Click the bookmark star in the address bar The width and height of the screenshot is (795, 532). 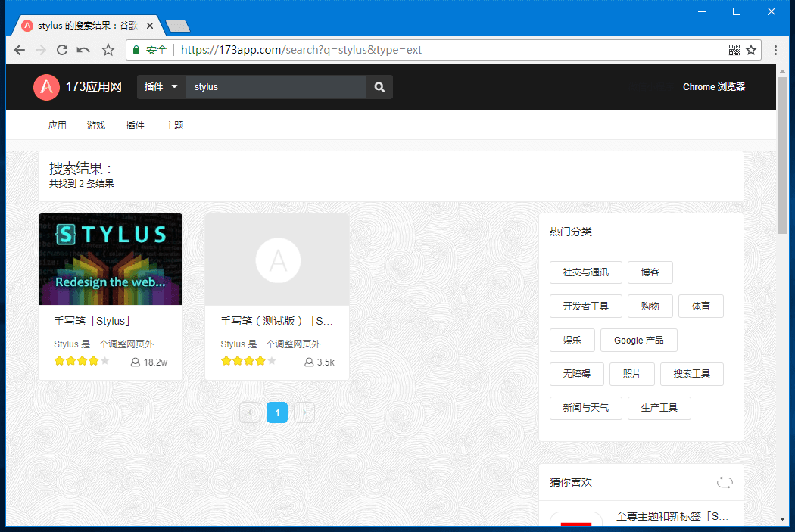pyautogui.click(x=750, y=49)
